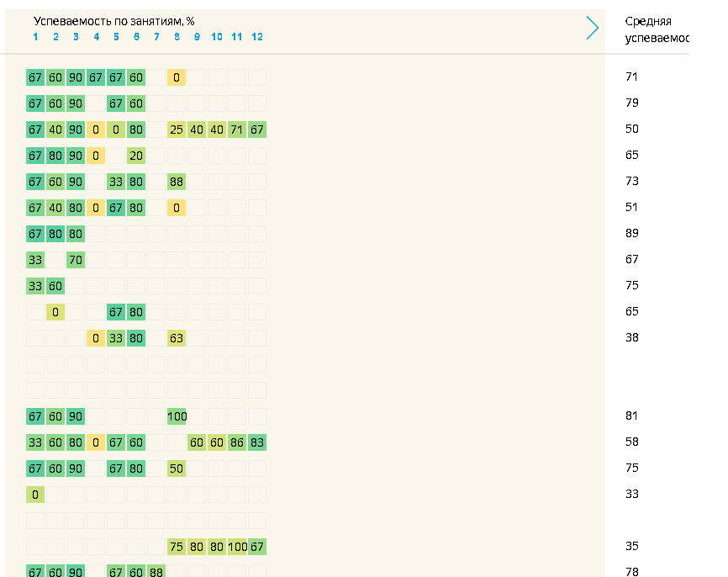
Task: Click average performance value 51
Action: point(632,207)
